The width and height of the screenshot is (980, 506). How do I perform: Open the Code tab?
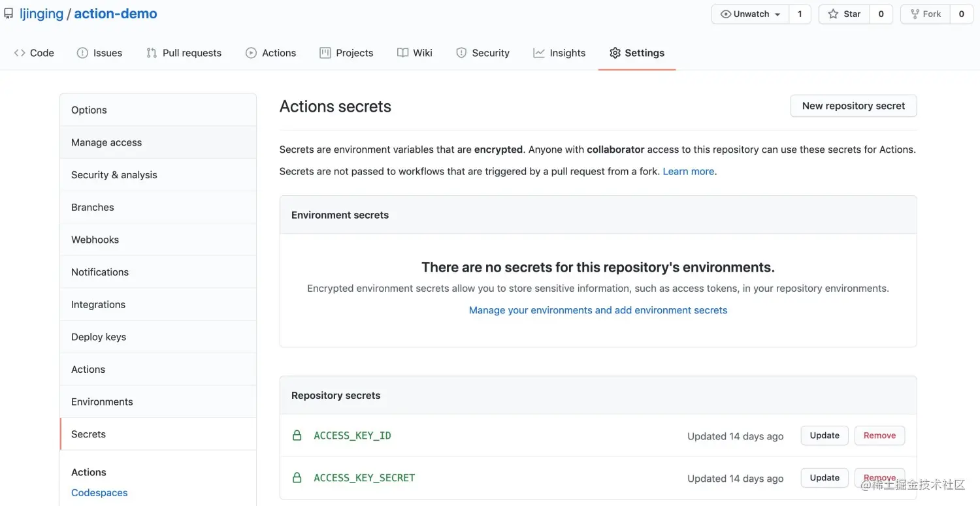coord(34,53)
